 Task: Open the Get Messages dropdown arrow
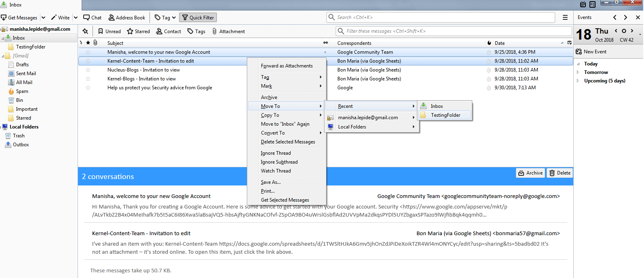43,17
